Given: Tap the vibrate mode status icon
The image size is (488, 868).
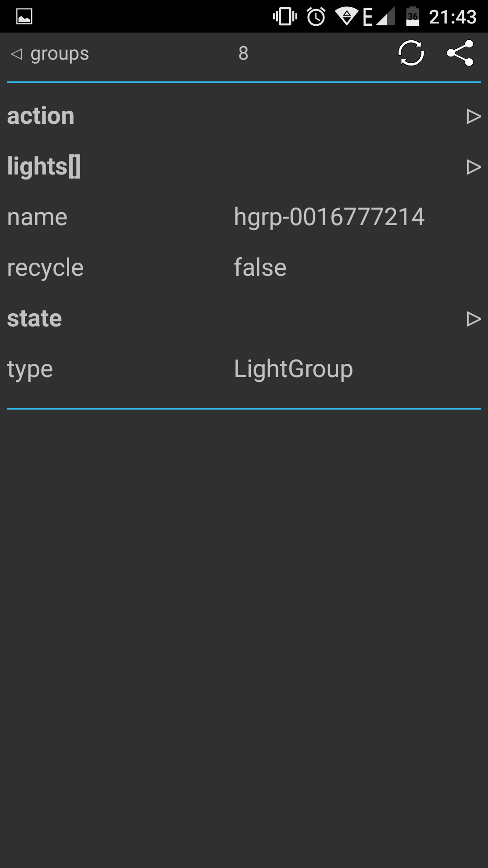Looking at the screenshot, I should (x=285, y=17).
